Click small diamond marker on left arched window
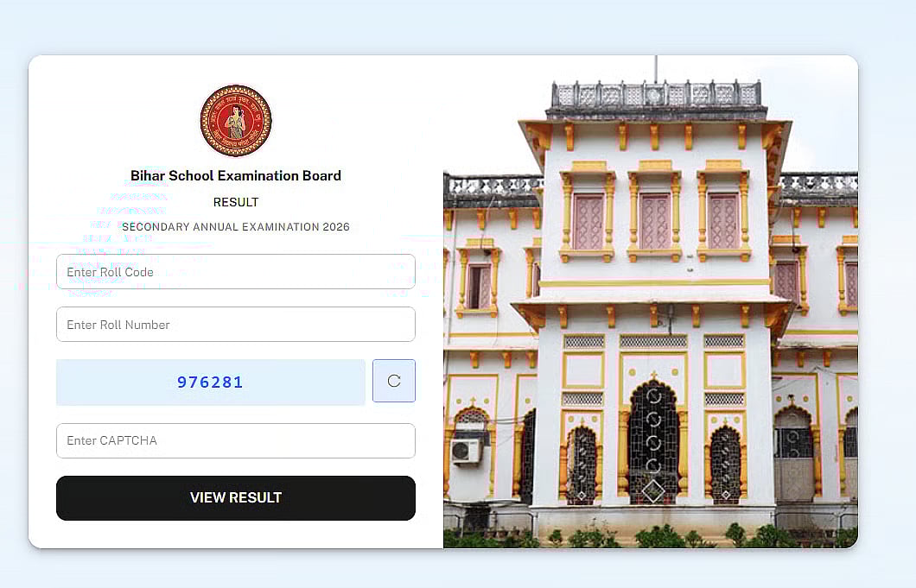 tap(582, 495)
